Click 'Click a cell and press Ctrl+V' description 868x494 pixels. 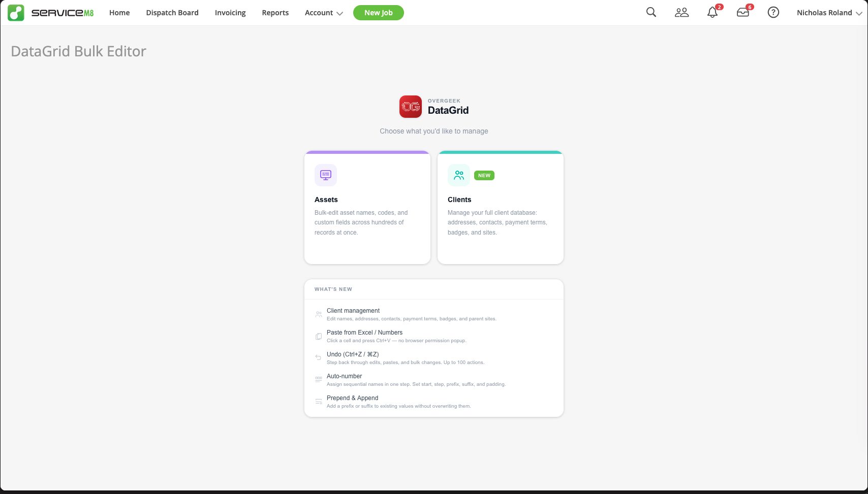coord(396,341)
